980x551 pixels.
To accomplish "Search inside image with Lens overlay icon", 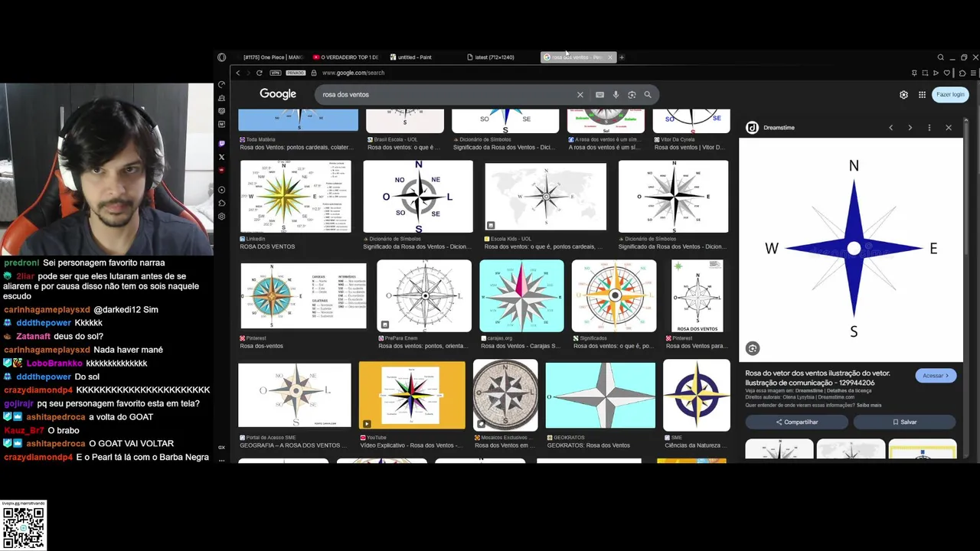I will point(753,349).
